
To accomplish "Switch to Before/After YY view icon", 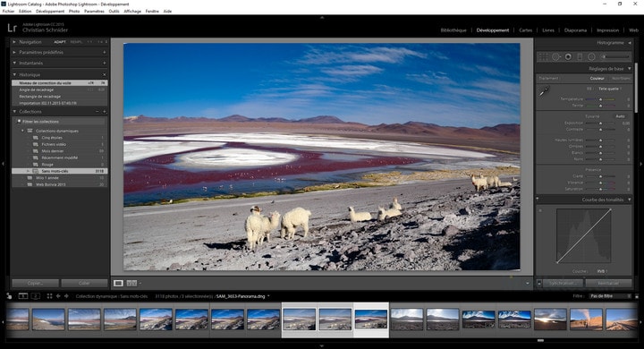I will (131, 283).
